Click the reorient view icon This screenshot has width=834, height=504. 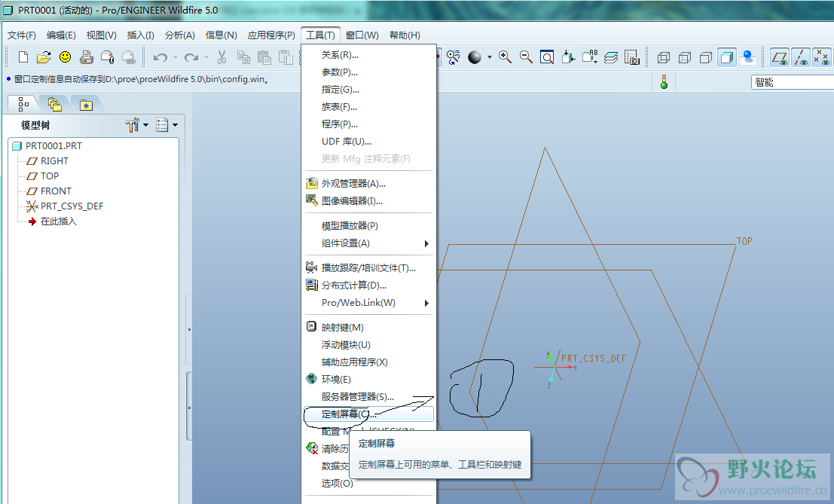click(x=568, y=57)
